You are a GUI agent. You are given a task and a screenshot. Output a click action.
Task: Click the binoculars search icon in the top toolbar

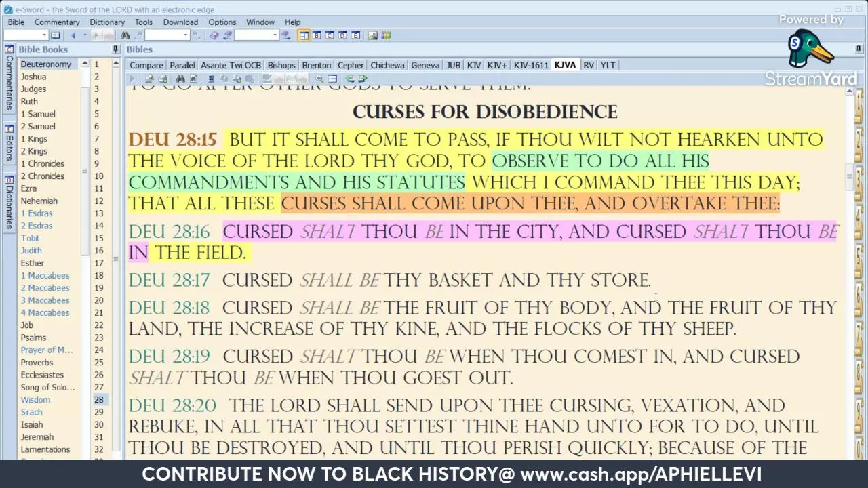[x=125, y=35]
